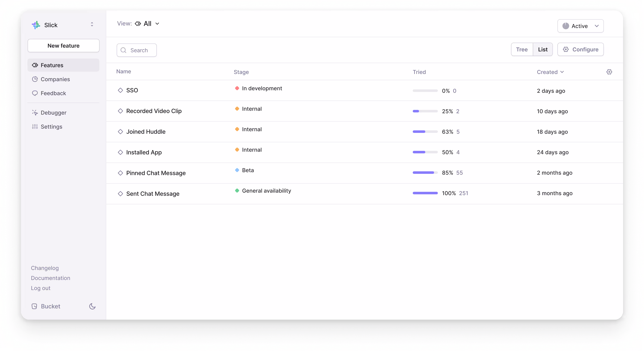Click the Companies pie icon
644x351 pixels.
click(35, 79)
